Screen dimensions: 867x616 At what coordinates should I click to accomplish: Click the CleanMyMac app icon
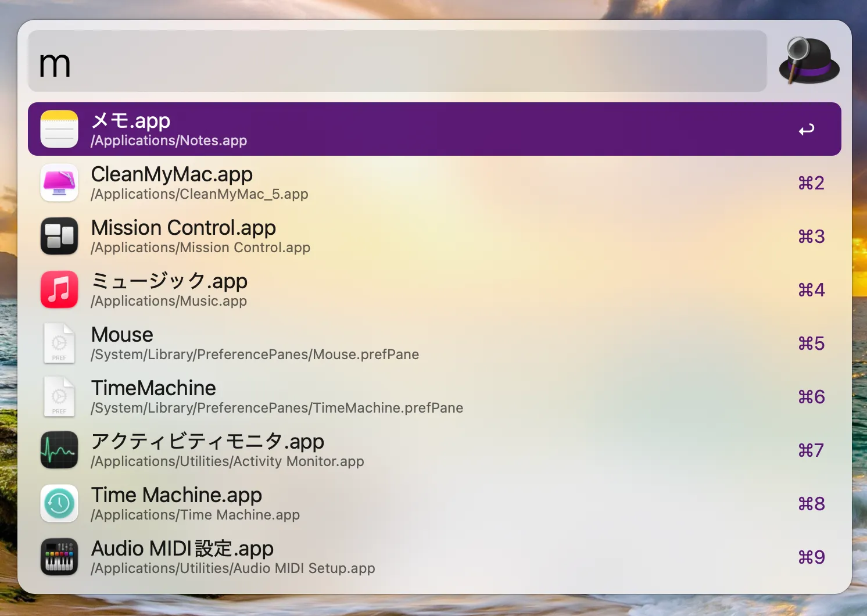[59, 182]
